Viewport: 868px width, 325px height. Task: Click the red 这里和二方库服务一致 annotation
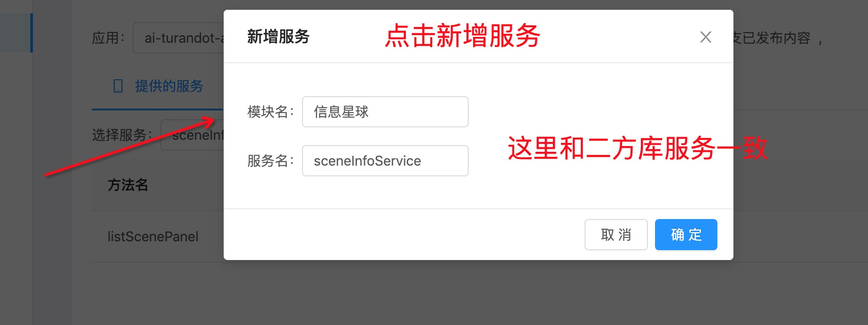(x=637, y=148)
